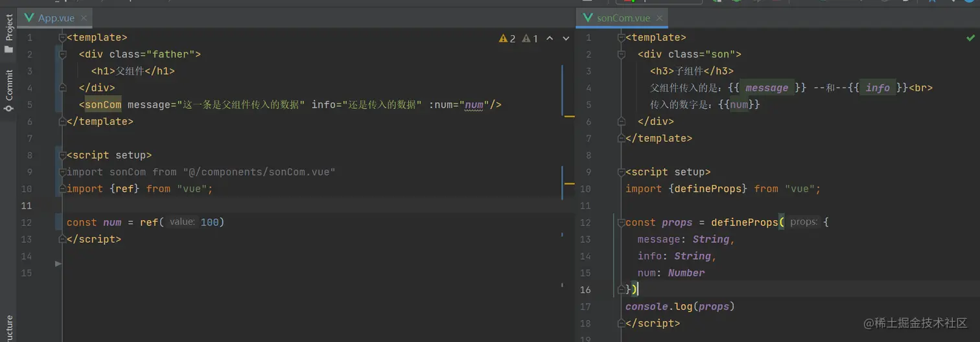Click yellow warning stripe mark near App.vue line 5
Screen dimensions: 980x342
[x=570, y=117]
